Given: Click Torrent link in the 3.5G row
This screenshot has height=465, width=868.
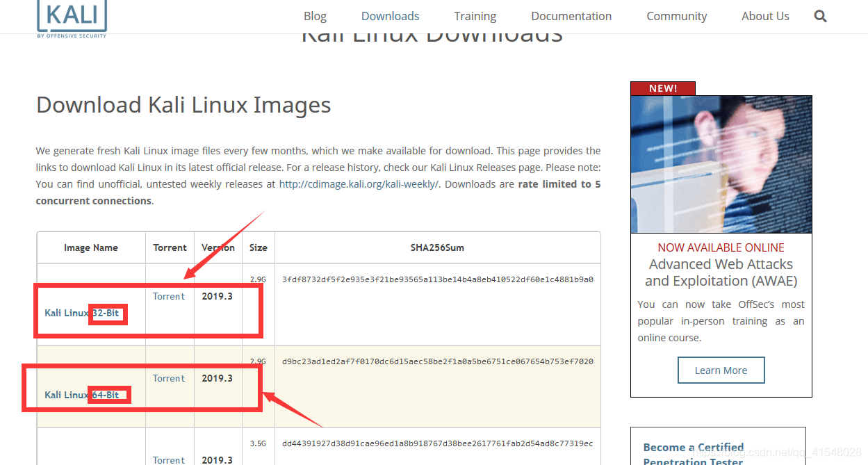Looking at the screenshot, I should (x=169, y=460).
